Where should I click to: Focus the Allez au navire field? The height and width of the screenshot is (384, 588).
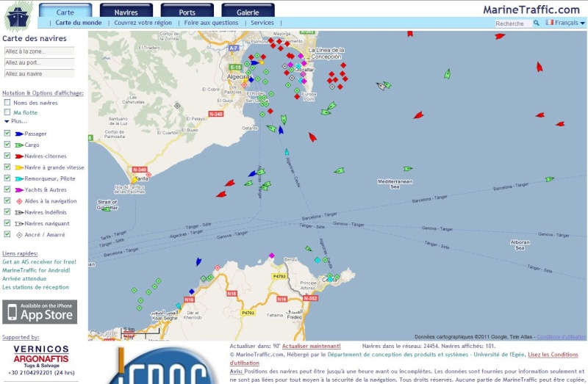point(40,74)
